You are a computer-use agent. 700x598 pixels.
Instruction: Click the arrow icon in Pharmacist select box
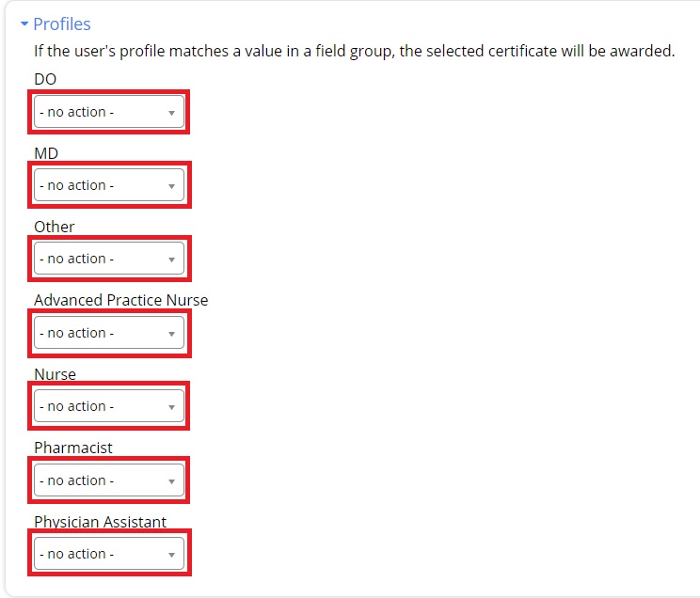(x=171, y=481)
